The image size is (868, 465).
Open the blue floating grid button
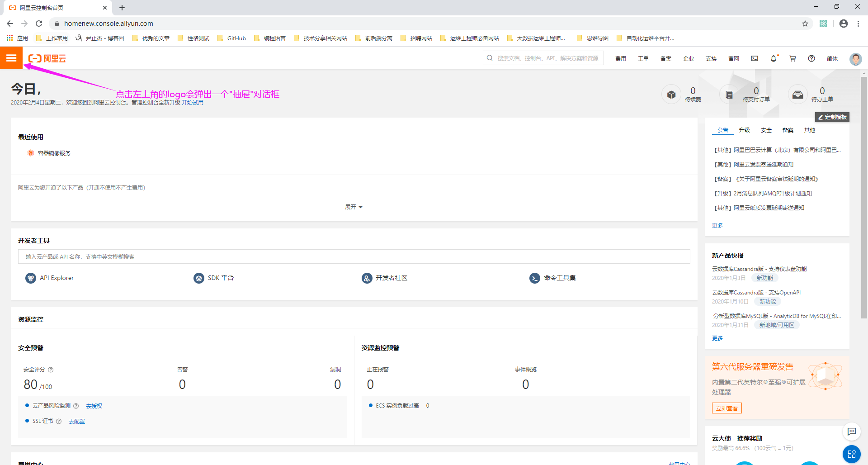[x=852, y=454]
